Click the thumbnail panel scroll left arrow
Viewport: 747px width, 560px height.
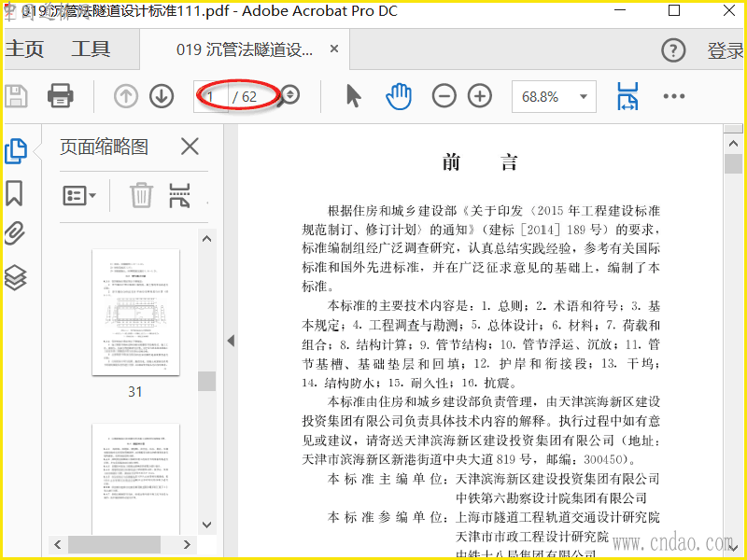[58, 544]
